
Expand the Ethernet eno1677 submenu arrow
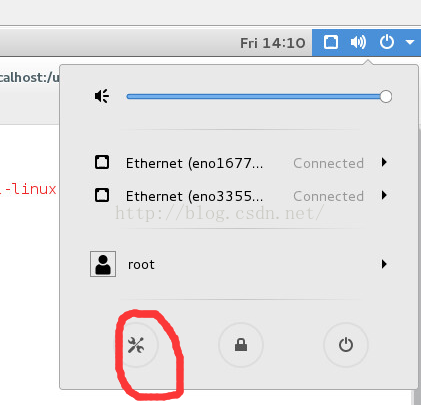click(384, 162)
